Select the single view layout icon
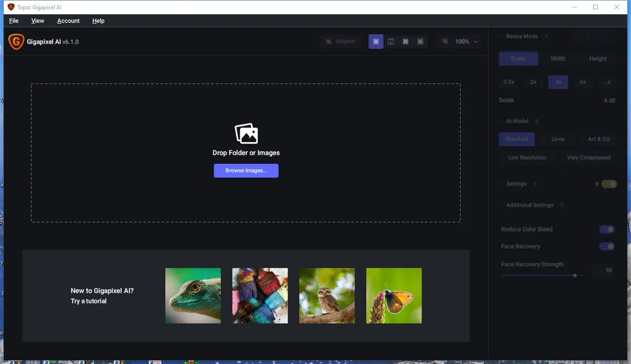 pos(376,42)
